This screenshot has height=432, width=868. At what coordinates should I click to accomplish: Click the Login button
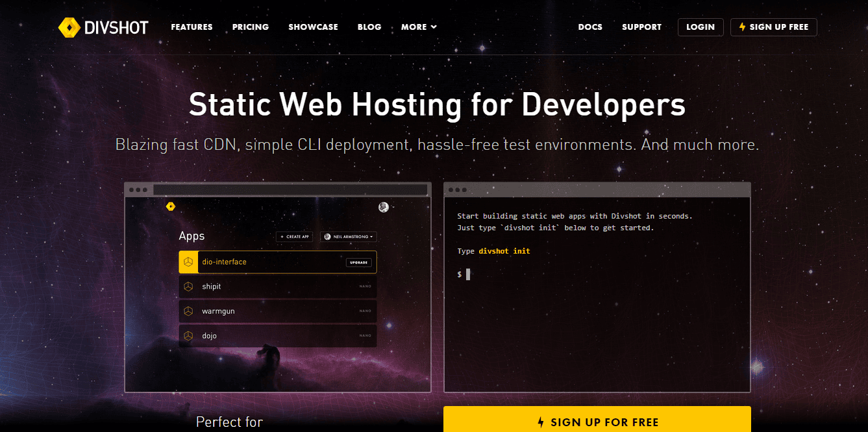(x=701, y=27)
